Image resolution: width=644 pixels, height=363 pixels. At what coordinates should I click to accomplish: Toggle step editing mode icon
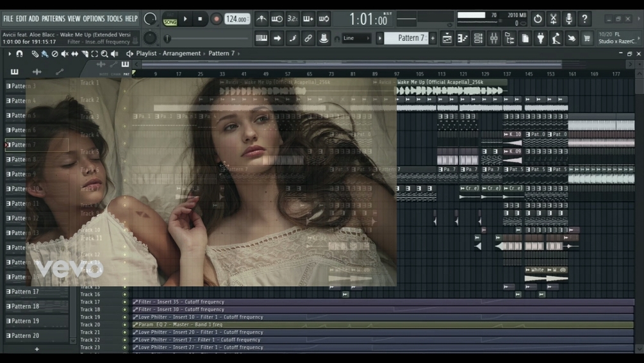(292, 38)
